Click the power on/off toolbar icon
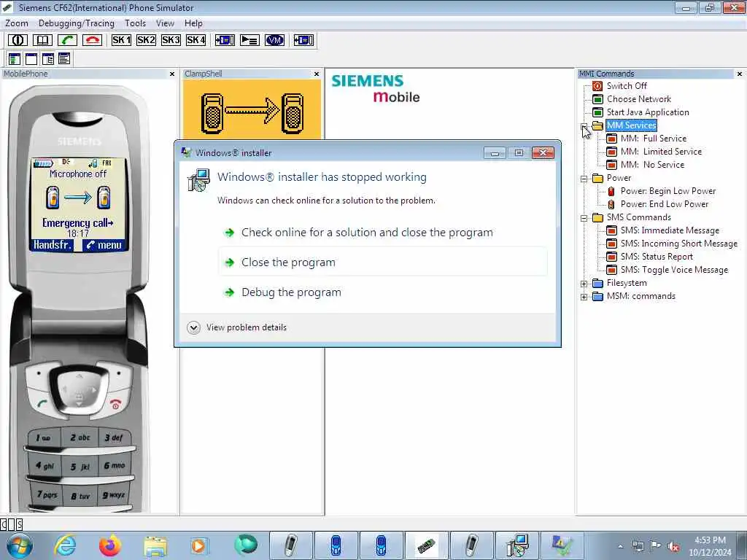This screenshot has height=560, width=747. point(18,40)
